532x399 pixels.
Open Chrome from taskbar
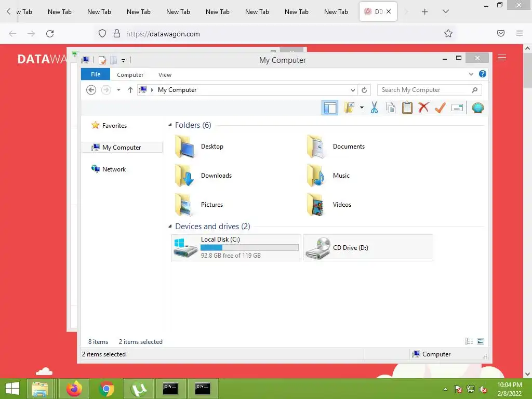(x=107, y=389)
